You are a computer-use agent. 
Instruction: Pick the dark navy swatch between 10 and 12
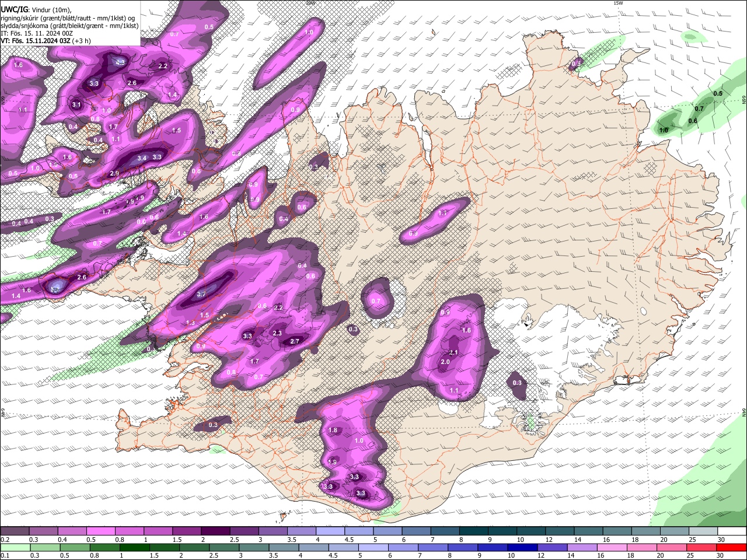click(x=521, y=547)
